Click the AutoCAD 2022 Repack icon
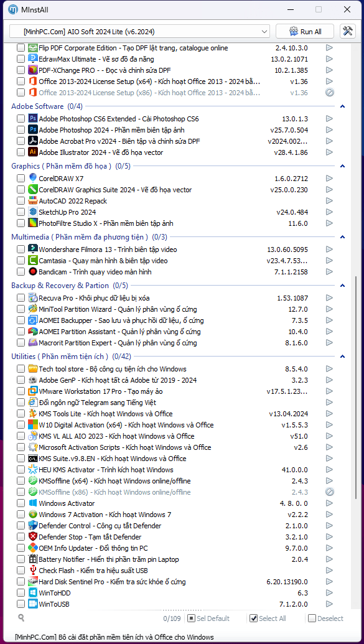This screenshot has width=364, height=644. click(33, 201)
